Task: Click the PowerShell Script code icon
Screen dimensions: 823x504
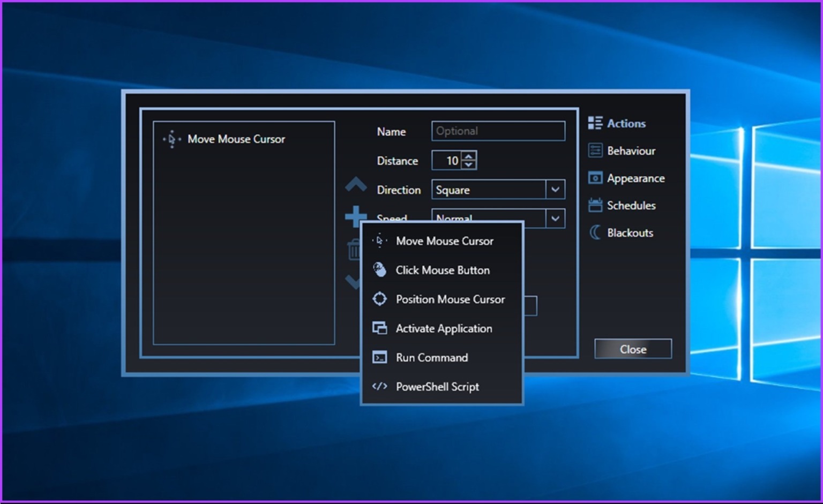Action: (379, 386)
